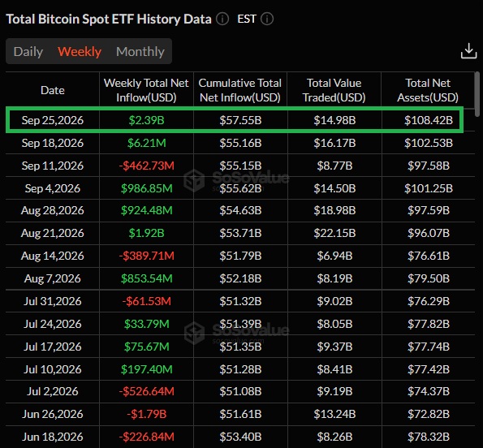Click the -$61.53M outflow value

(146, 301)
